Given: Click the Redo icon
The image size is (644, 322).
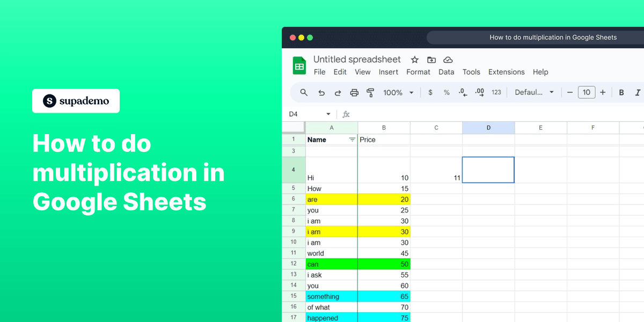Looking at the screenshot, I should [338, 92].
